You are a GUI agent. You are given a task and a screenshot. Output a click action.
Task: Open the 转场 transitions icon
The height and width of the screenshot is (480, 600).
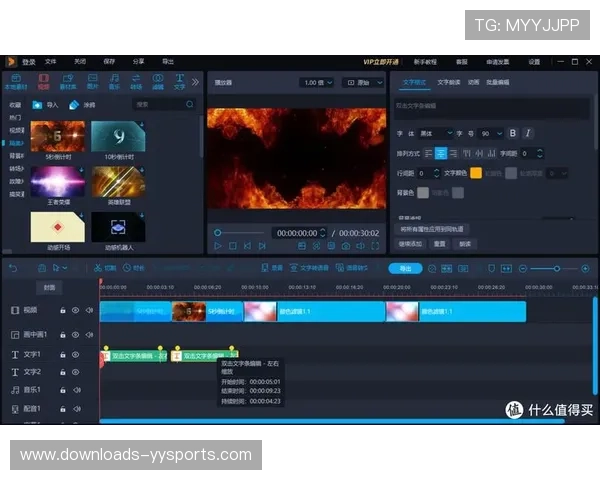click(136, 80)
